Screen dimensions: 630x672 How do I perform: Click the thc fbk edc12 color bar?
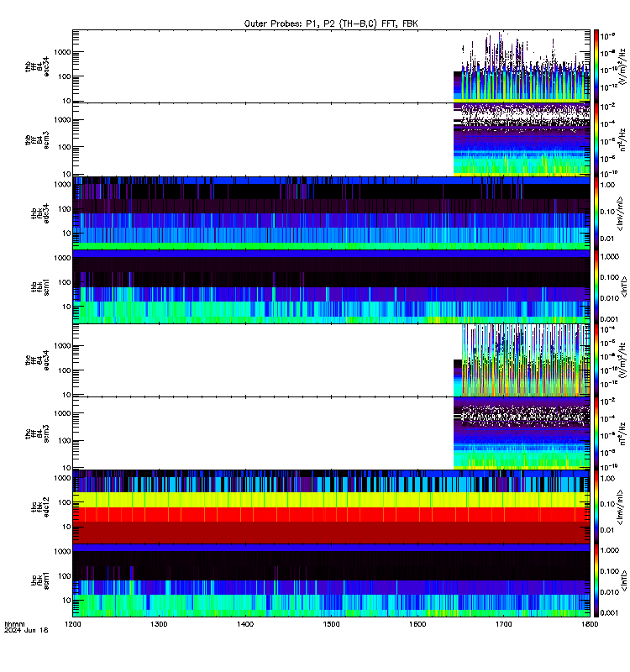click(596, 507)
